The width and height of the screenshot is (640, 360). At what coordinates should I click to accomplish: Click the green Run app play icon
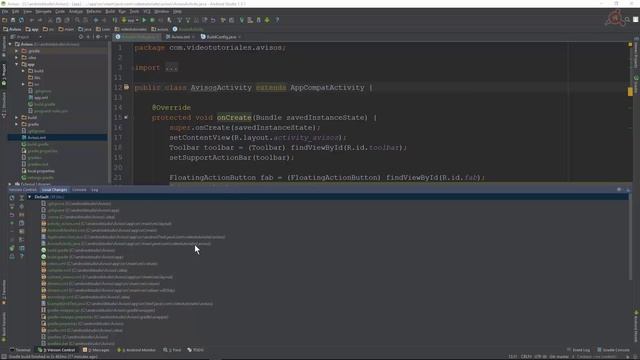[144, 20]
